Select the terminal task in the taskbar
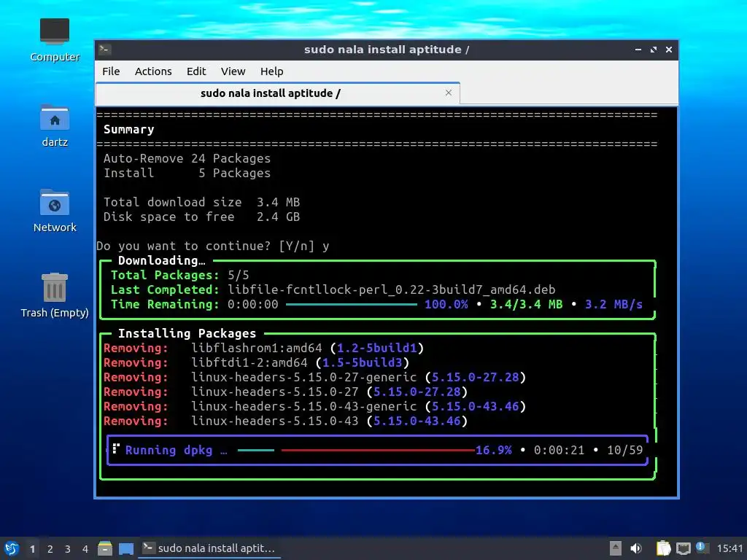The height and width of the screenshot is (560, 747). point(209,548)
